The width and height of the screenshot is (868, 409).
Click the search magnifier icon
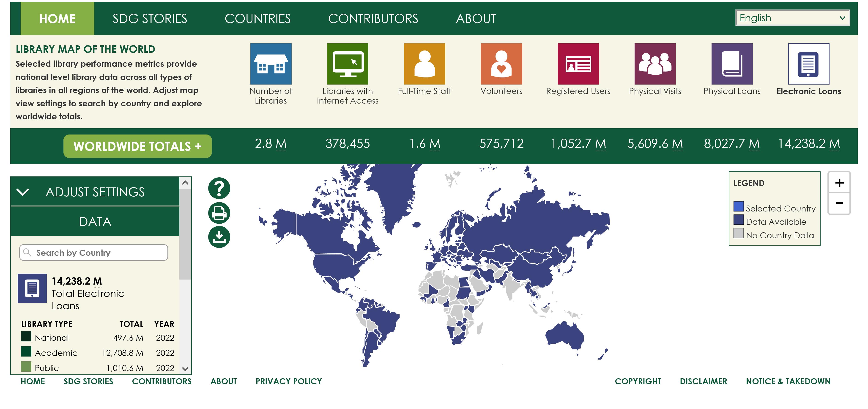pos(27,252)
